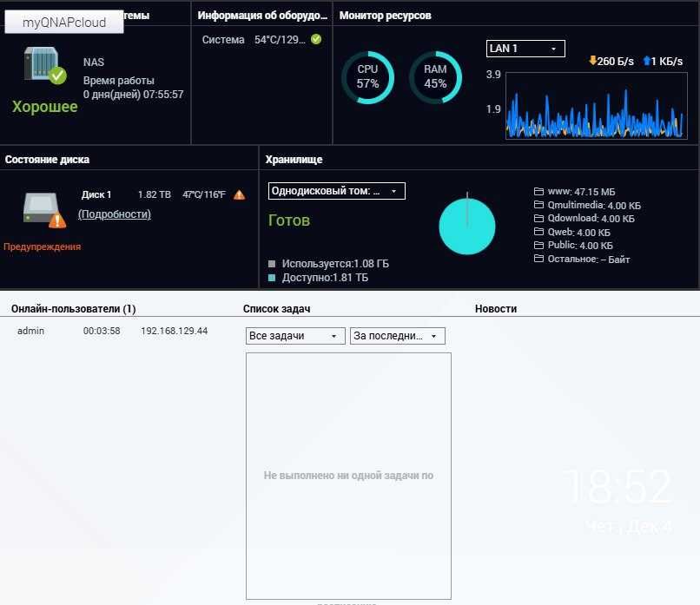This screenshot has height=605, width=700.
Task: Click the storage usage pie chart
Action: pyautogui.click(x=467, y=226)
